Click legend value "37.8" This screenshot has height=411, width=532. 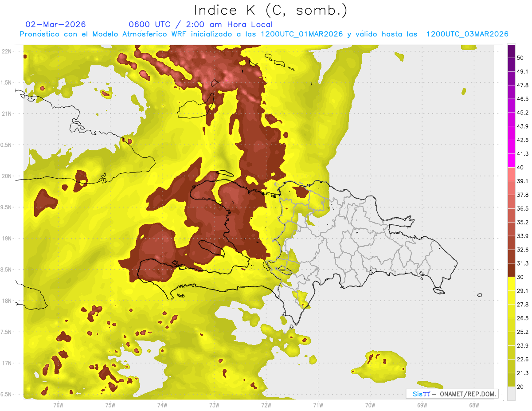coord(523,195)
